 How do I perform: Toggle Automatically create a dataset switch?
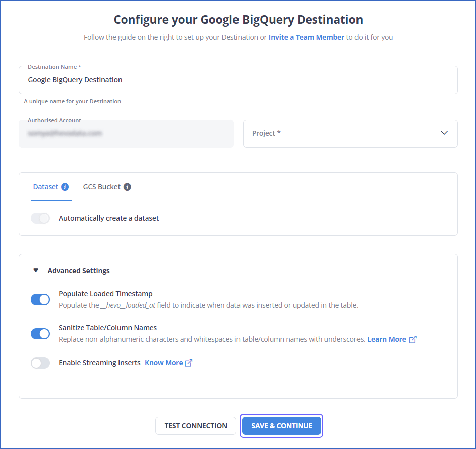(x=40, y=218)
